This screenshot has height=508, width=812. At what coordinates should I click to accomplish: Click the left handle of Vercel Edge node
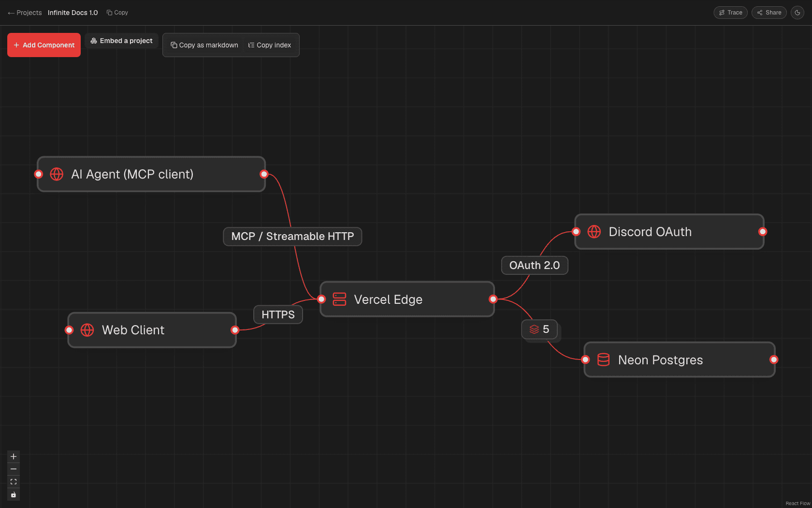tap(321, 299)
